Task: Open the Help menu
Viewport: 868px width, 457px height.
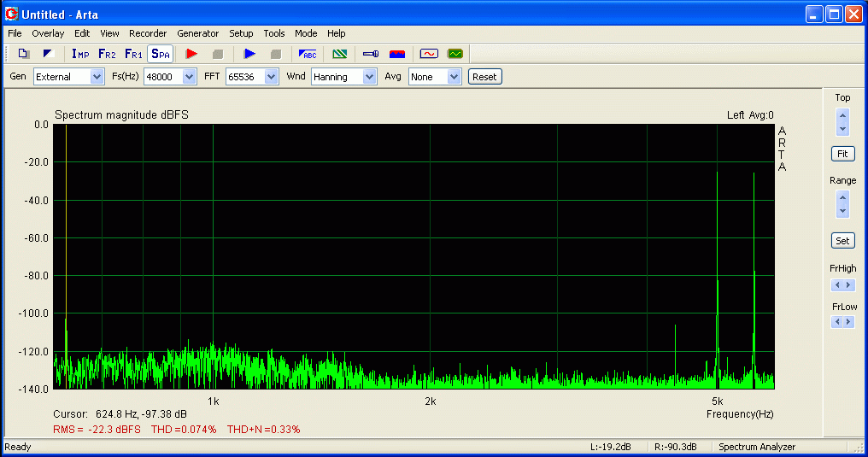Action: pos(336,34)
